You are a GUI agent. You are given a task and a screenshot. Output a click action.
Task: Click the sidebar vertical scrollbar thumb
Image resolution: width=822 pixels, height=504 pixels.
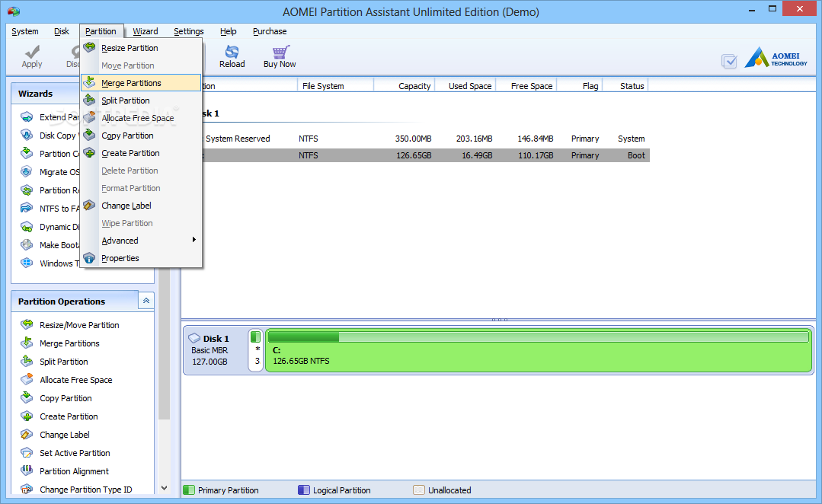tap(164, 344)
